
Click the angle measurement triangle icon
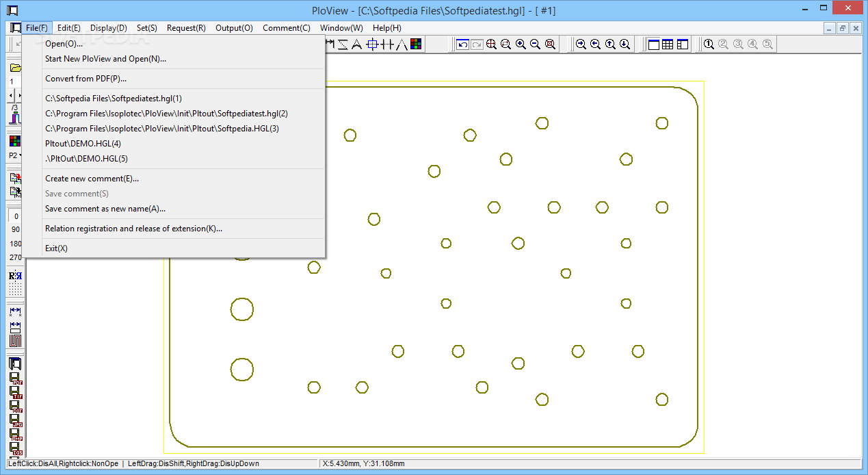click(402, 44)
